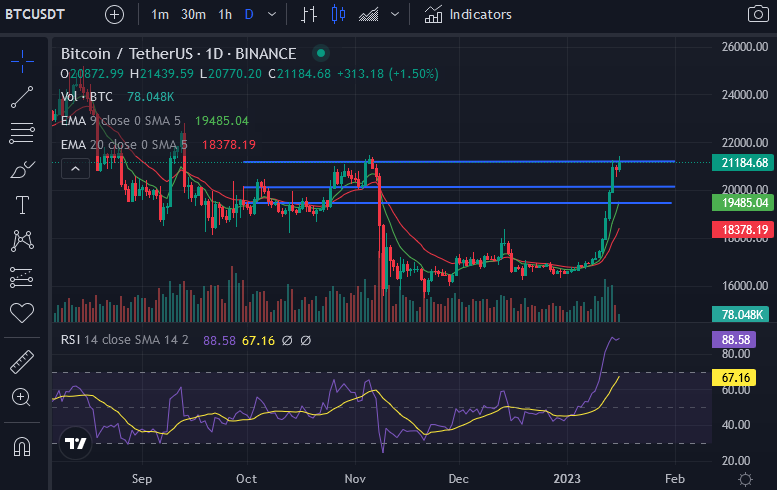Switch chart style to area
Image resolution: width=777 pixels, height=490 pixels.
(369, 14)
